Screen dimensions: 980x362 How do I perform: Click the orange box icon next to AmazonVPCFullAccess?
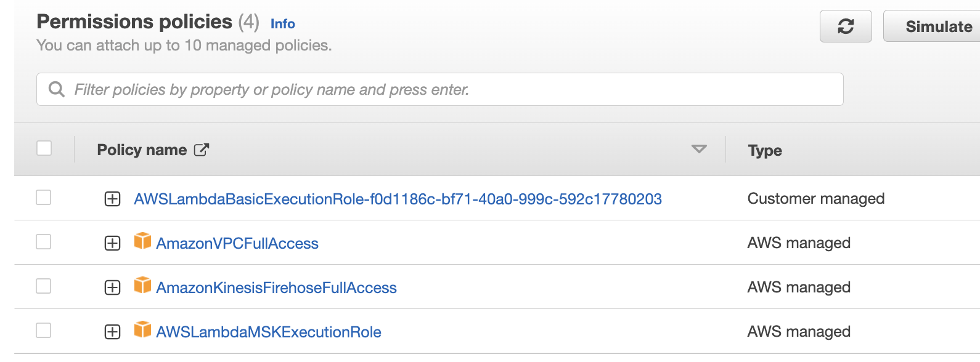pyautogui.click(x=142, y=241)
